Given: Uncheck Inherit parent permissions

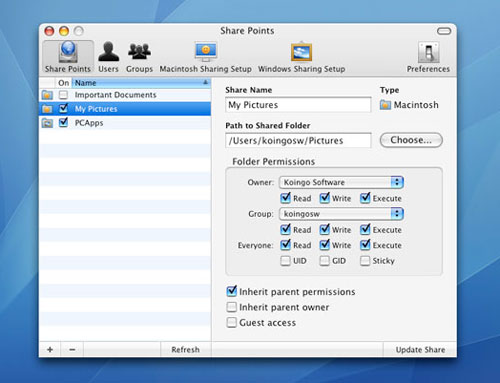Looking at the screenshot, I should (x=232, y=291).
